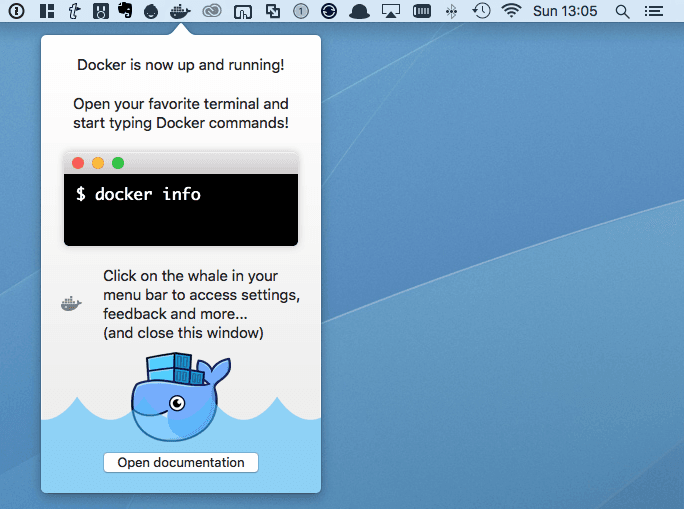Click the red dot in terminal illustration
This screenshot has width=684, height=509.
[x=78, y=163]
